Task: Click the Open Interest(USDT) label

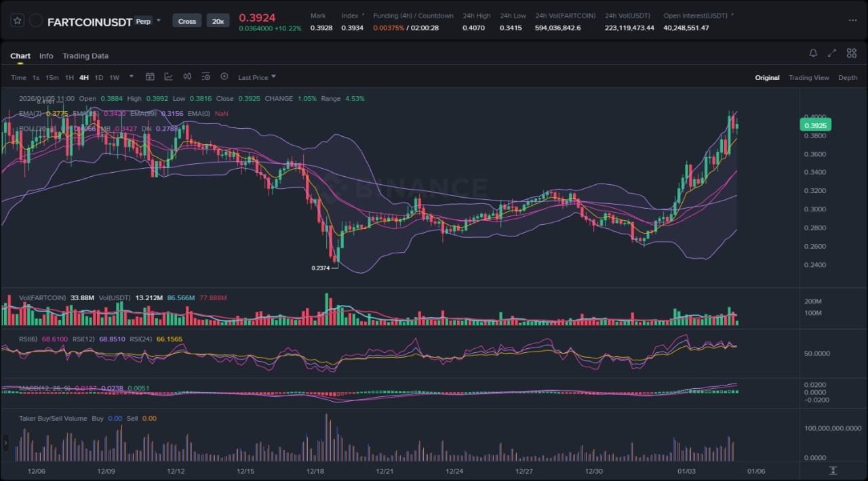Action: click(x=696, y=16)
